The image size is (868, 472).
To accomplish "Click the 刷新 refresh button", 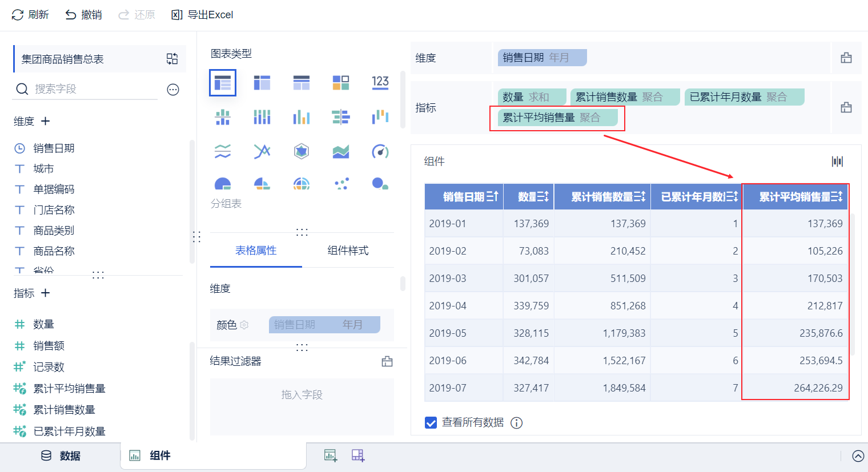I will click(x=30, y=15).
